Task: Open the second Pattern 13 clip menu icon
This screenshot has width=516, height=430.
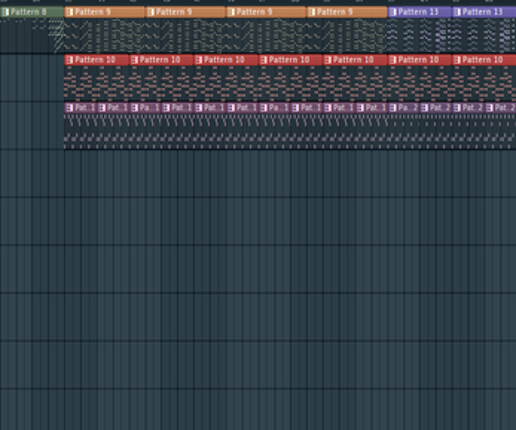Action: coord(457,12)
